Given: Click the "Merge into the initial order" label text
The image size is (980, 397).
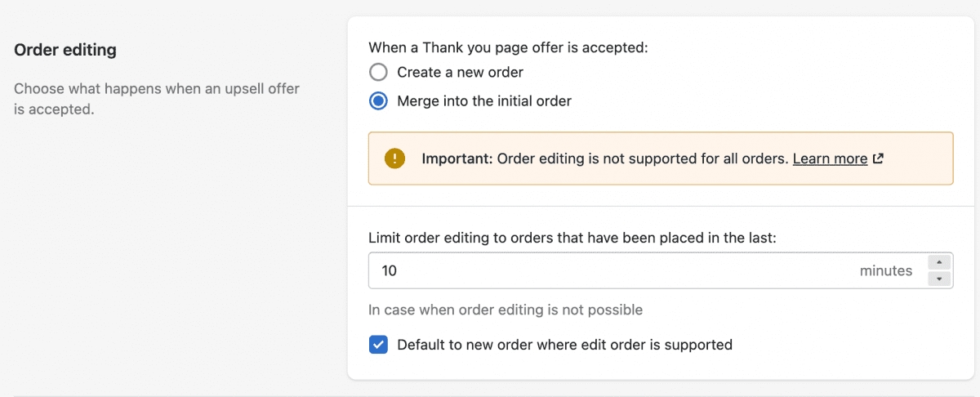Looking at the screenshot, I should [x=483, y=101].
